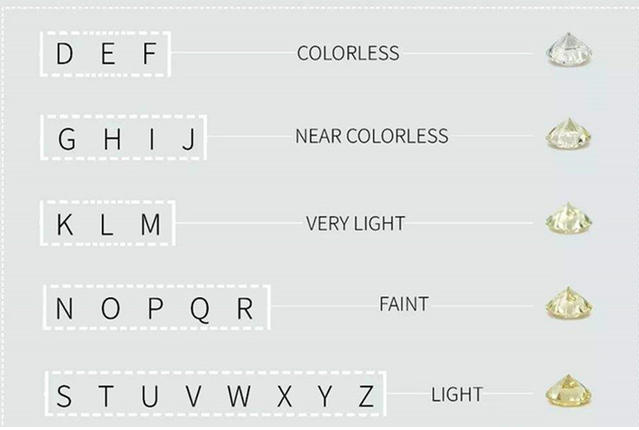Screen dimensions: 639x430
Task: Select the letter Z grade
Action: (x=366, y=397)
